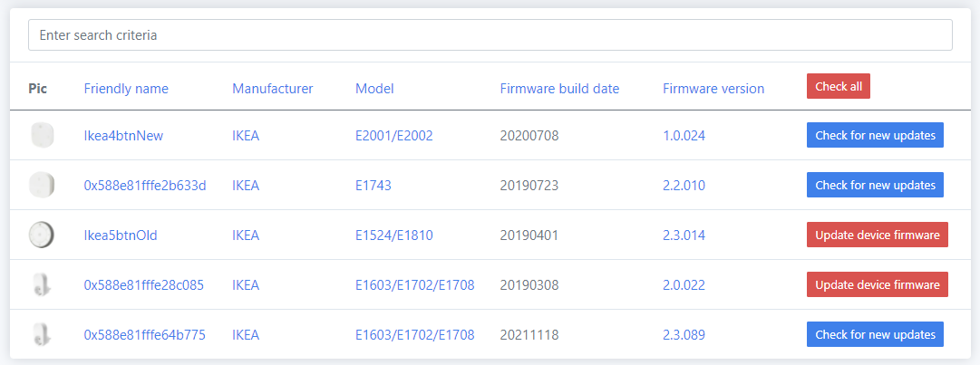Screen dimensions: 980x365
Task: Sort by Firmware build date header
Action: [x=559, y=89]
